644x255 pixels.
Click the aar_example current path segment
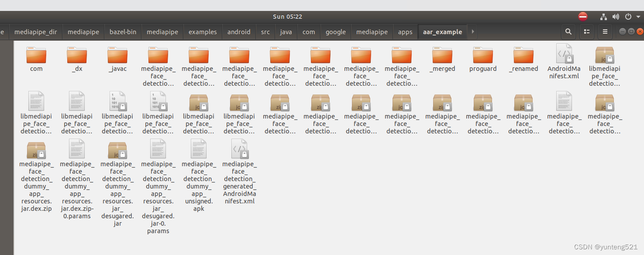click(x=442, y=31)
